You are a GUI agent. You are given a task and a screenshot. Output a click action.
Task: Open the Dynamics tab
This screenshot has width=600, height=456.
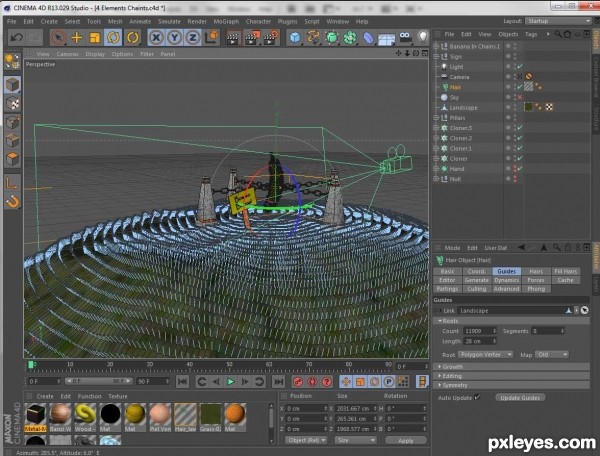click(x=506, y=280)
